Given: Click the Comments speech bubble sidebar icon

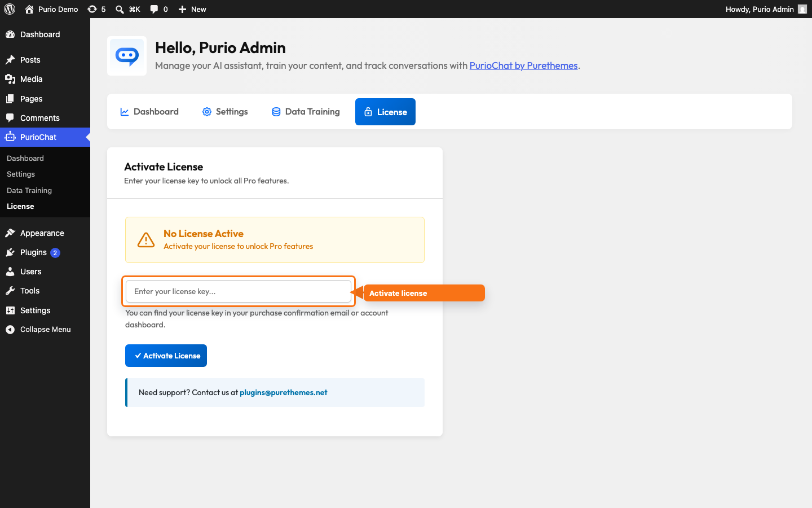Looking at the screenshot, I should 10,118.
